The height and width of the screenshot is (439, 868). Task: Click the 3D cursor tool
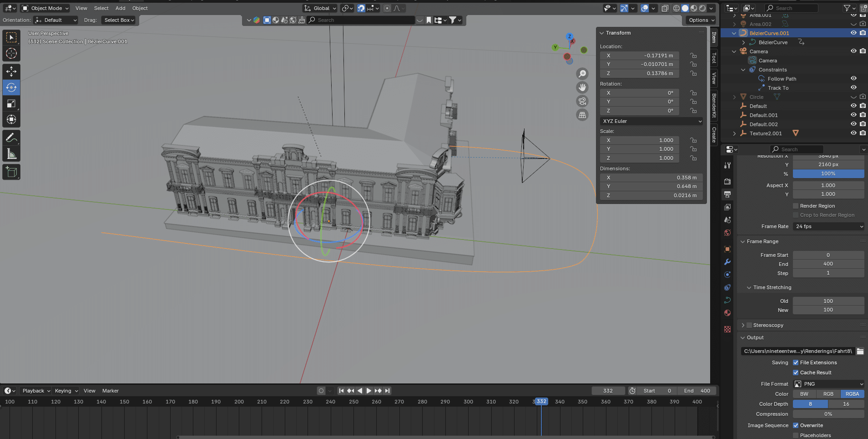coord(11,53)
